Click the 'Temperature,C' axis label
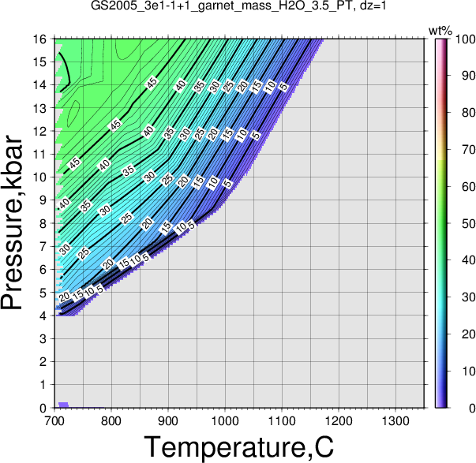Viewport: 476px width, 463px height. (239, 447)
